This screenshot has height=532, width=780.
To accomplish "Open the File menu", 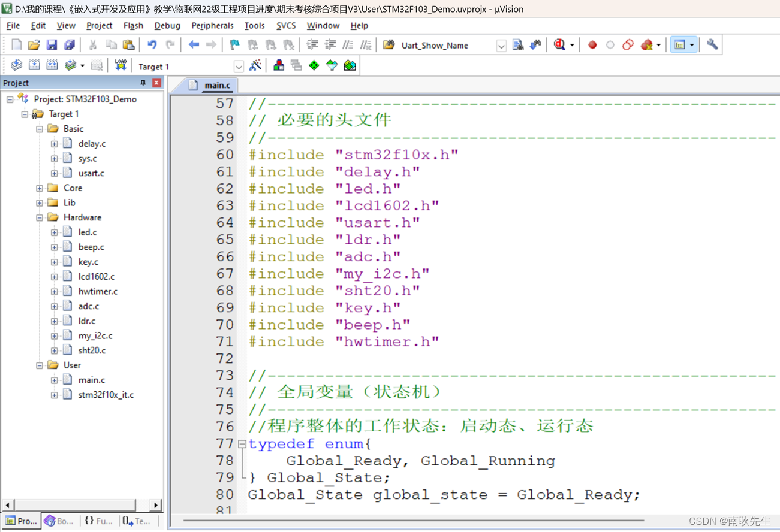I will point(13,26).
